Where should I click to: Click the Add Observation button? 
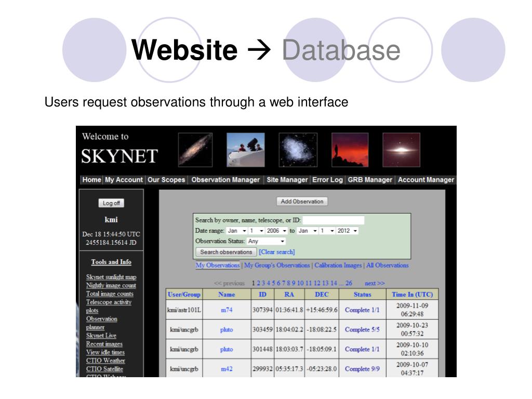click(x=302, y=202)
